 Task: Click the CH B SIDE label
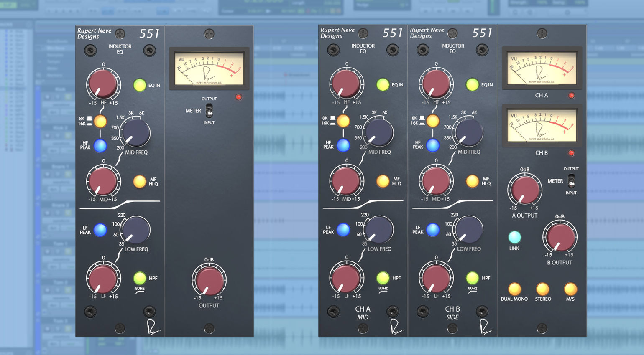[x=452, y=313]
